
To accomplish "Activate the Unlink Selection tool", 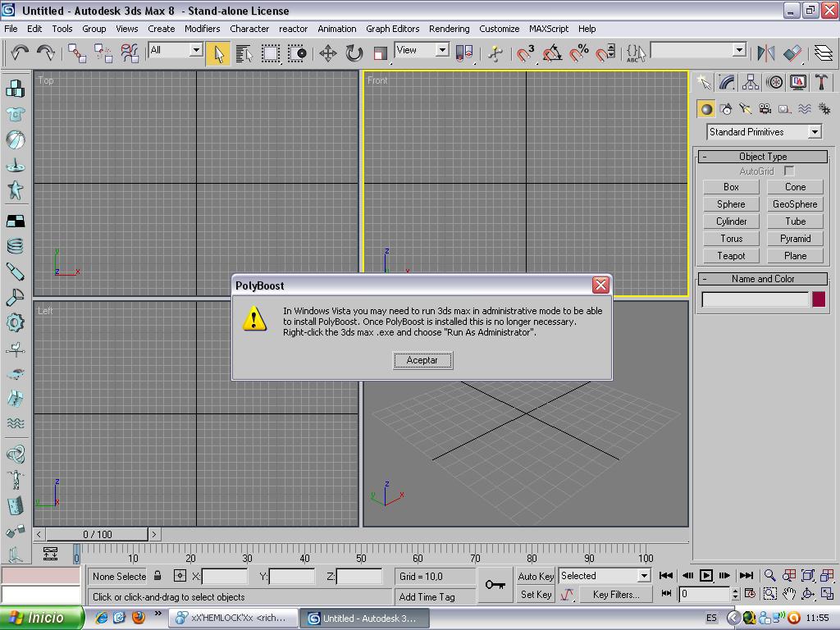I will coord(103,53).
